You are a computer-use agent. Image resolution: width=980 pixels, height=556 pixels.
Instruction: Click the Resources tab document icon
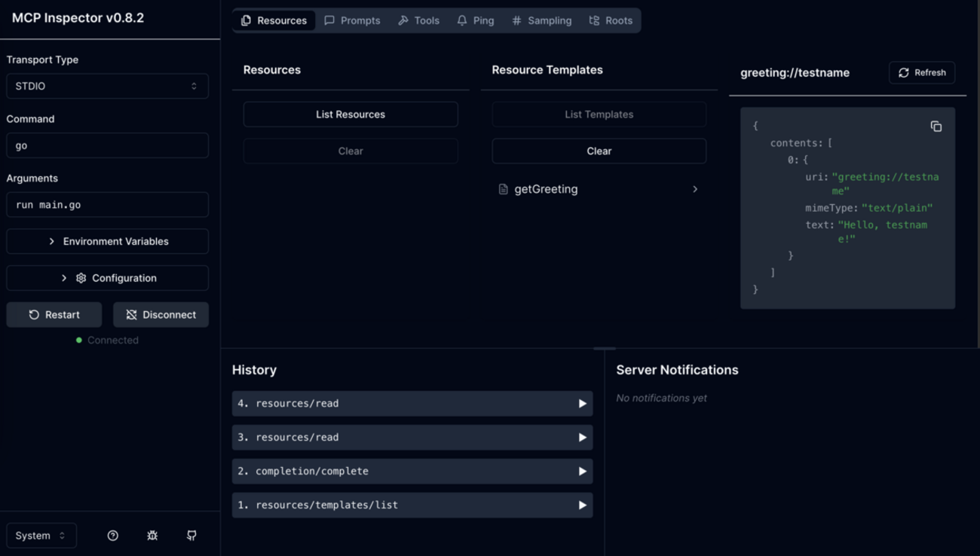[x=246, y=20]
